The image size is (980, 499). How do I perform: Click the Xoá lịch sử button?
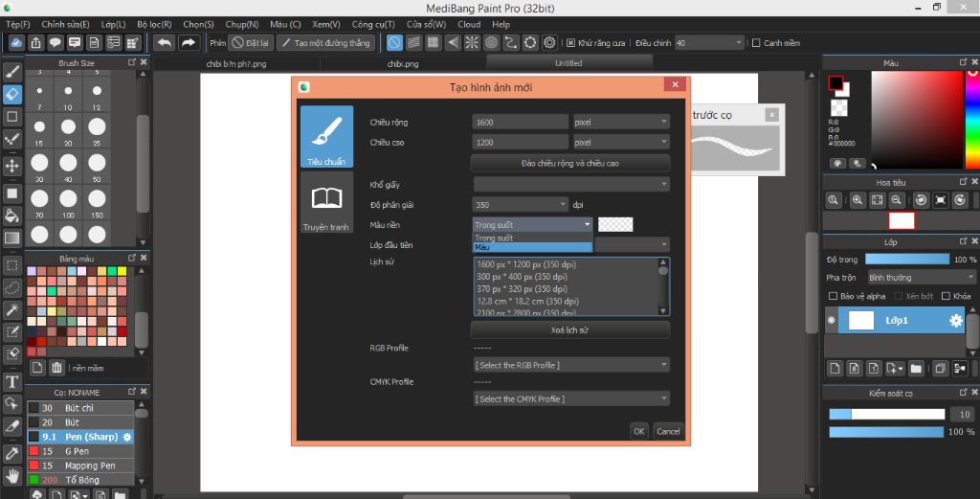click(570, 329)
